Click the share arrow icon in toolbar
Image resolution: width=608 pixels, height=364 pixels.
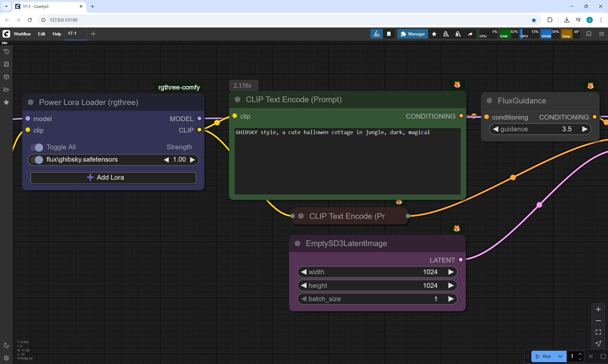(x=470, y=34)
